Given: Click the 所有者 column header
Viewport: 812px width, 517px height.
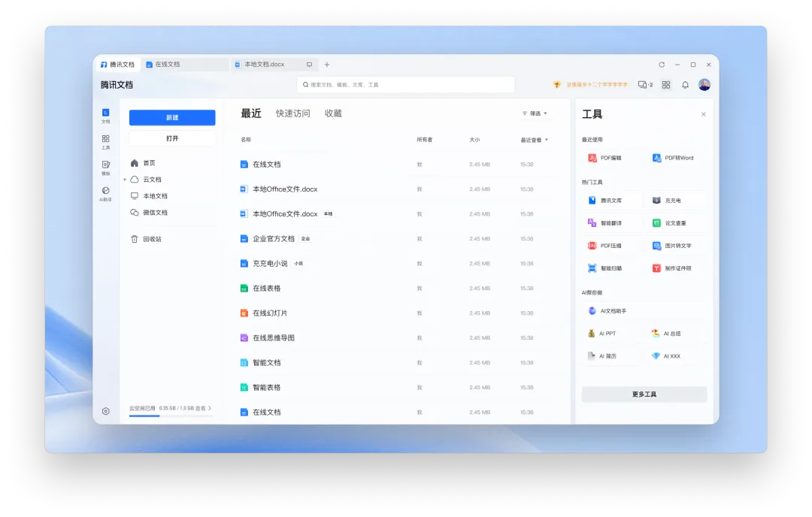Looking at the screenshot, I should [424, 140].
